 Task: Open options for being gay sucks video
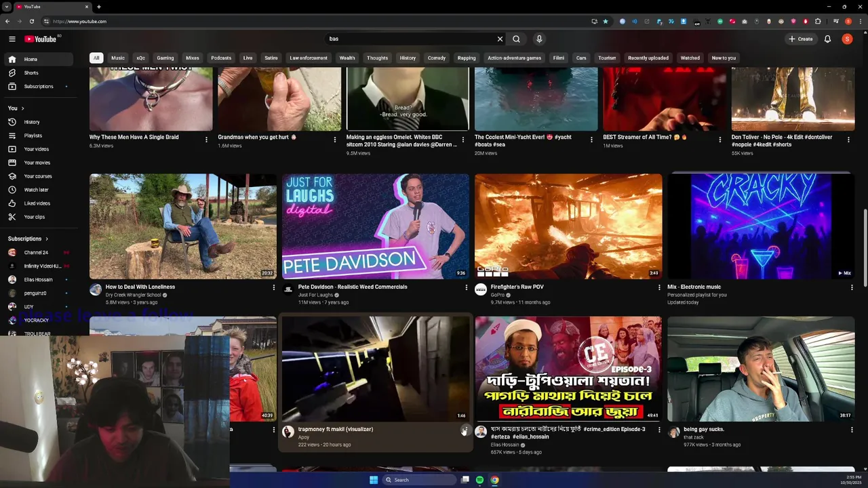[x=852, y=430]
